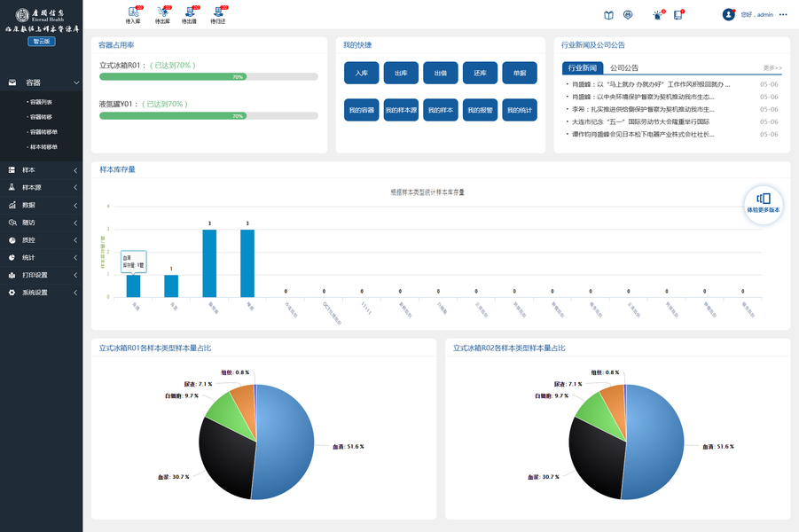
Task: Expand the 样本 menu chevron
Action: [x=75, y=170]
